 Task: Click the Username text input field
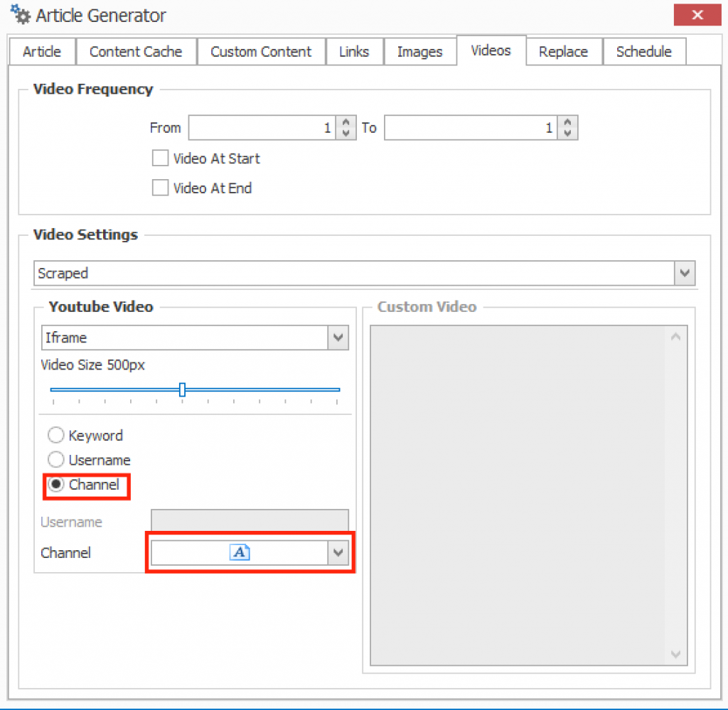coord(249,520)
